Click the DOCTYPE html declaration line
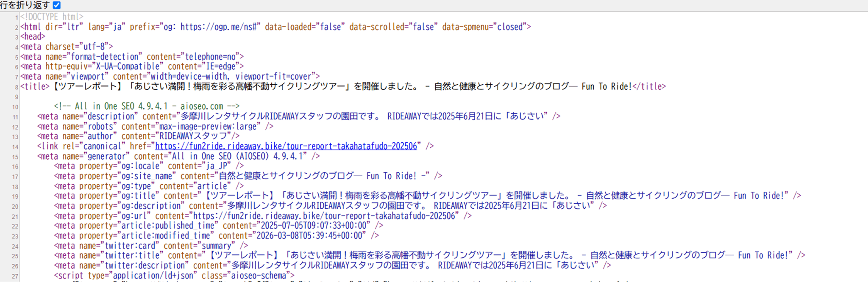This screenshot has height=282, width=868. point(52,17)
